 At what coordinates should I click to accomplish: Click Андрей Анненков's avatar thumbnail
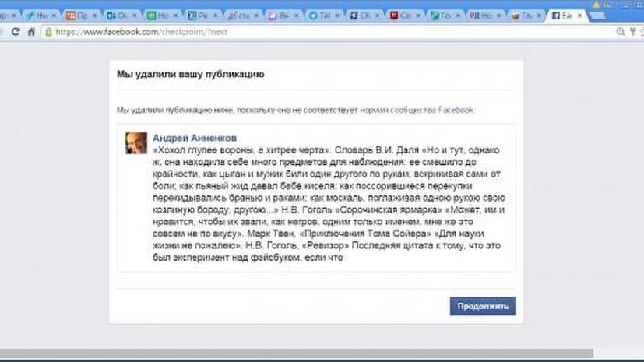(x=136, y=142)
